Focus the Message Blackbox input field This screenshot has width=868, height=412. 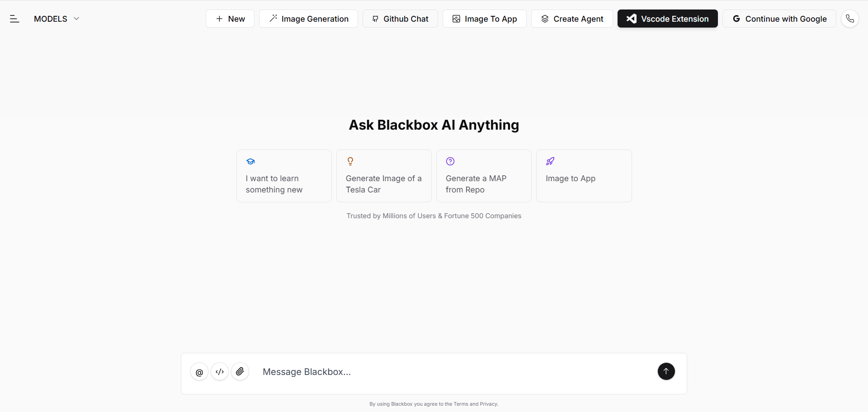[452, 372]
